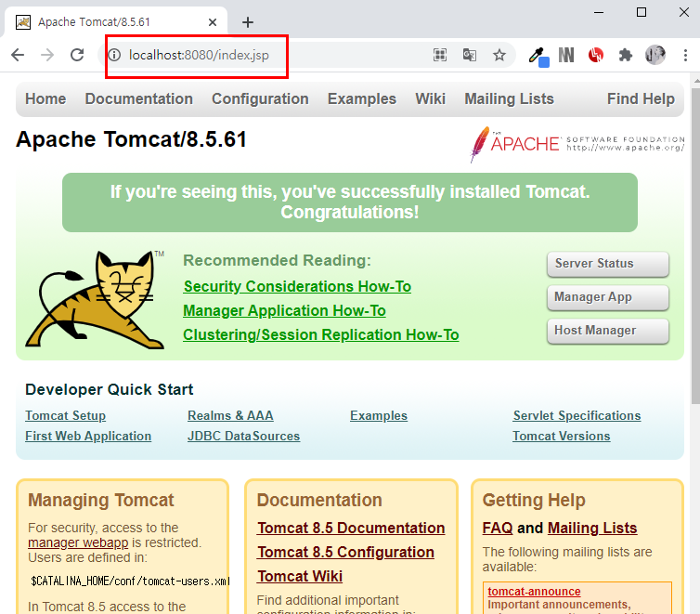700x614 pixels.
Task: Open Chrome's three-dot menu
Action: [x=685, y=55]
